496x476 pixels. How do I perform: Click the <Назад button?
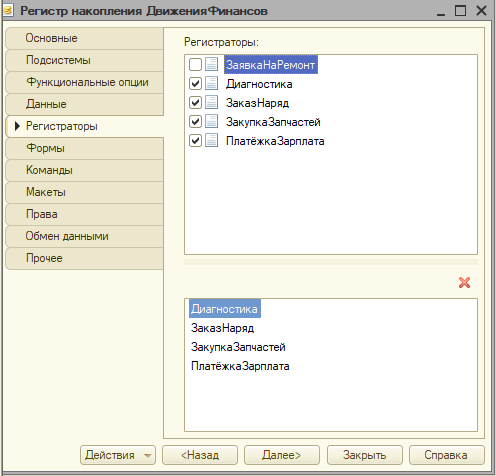click(x=200, y=455)
